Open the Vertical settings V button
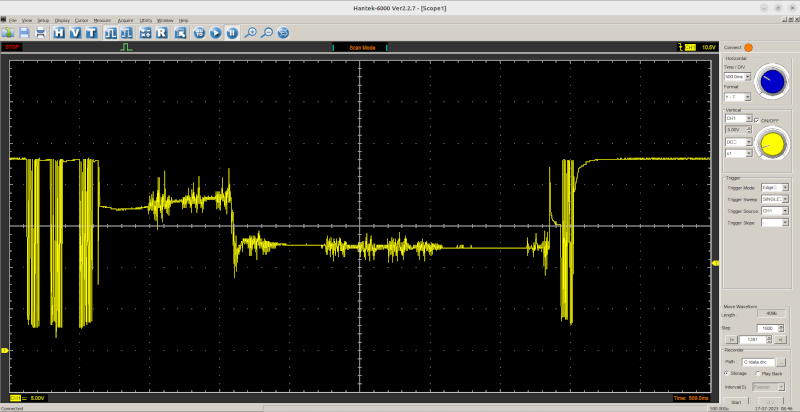This screenshot has height=412, width=800. pos(74,32)
